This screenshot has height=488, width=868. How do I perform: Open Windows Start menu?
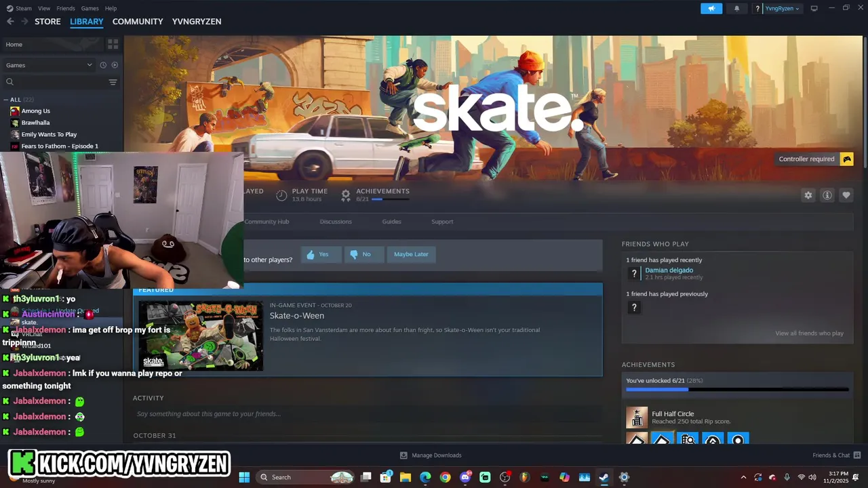(244, 477)
